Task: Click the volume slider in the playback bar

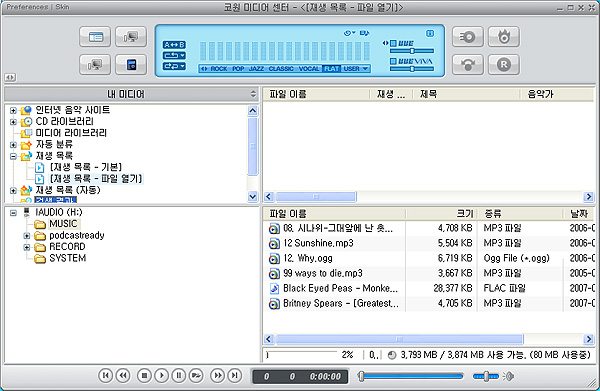Action: (x=486, y=376)
